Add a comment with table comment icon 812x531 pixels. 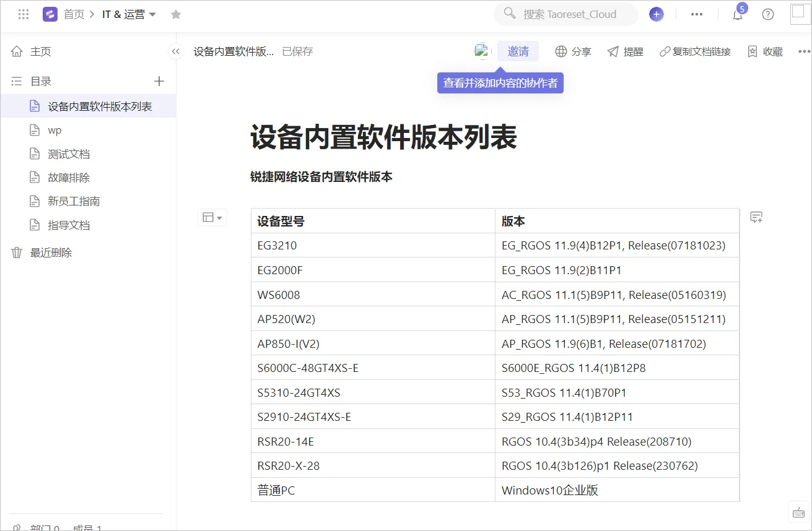[x=756, y=217]
